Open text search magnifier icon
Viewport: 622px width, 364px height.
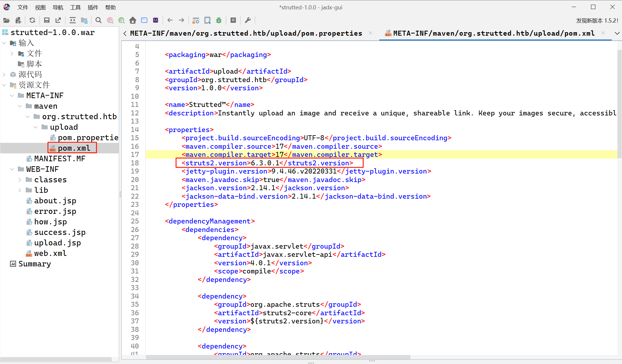(99, 20)
